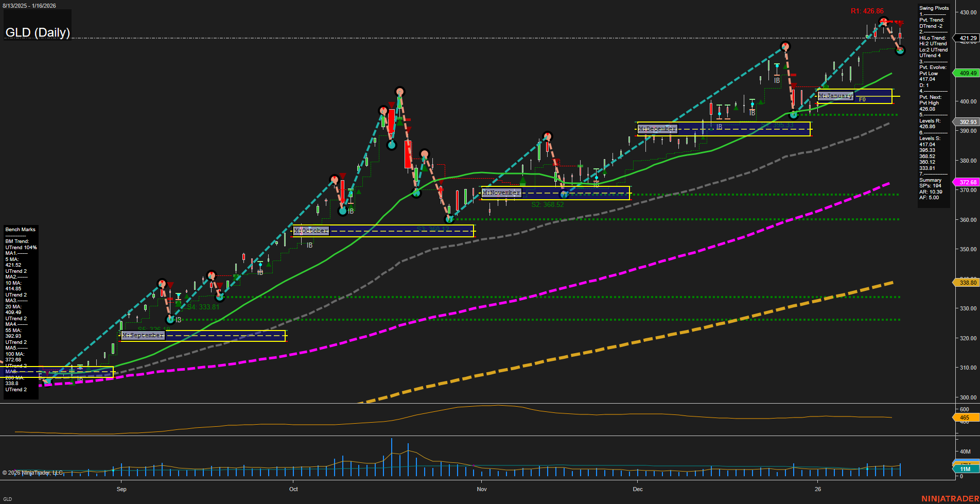Click the yellow 338.80 price axis marker
Screen dimensions: 980x504
coord(968,283)
